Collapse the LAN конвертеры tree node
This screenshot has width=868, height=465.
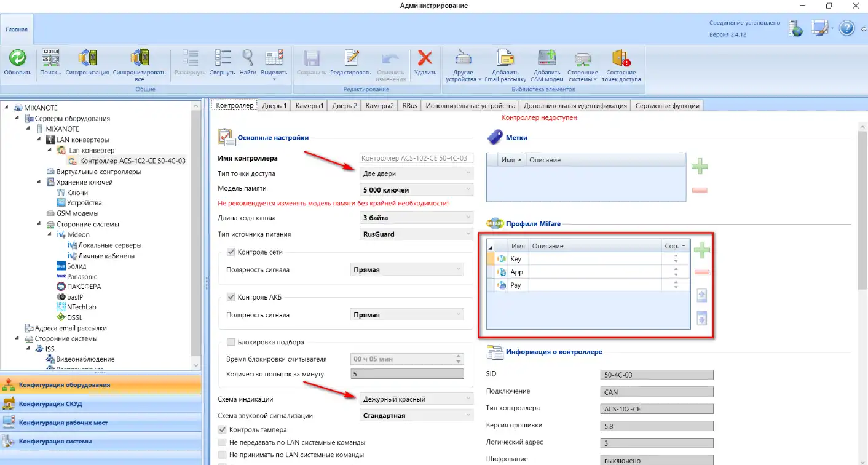pyautogui.click(x=40, y=140)
